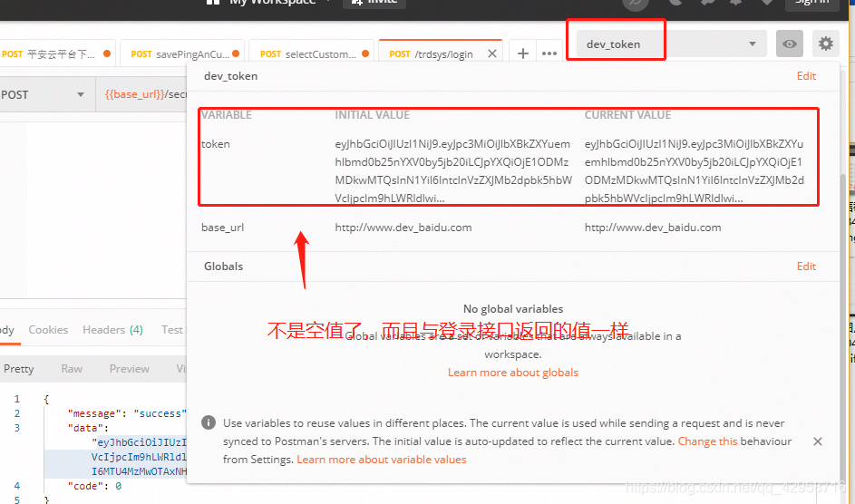
Task: Click the INITIAL VALUE column header
Action: coord(372,115)
